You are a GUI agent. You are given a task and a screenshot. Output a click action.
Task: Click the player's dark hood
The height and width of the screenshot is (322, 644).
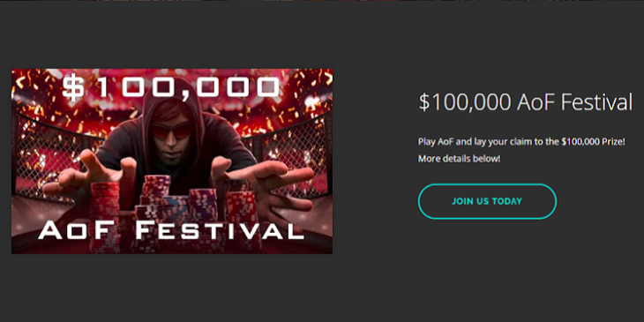[x=173, y=102]
